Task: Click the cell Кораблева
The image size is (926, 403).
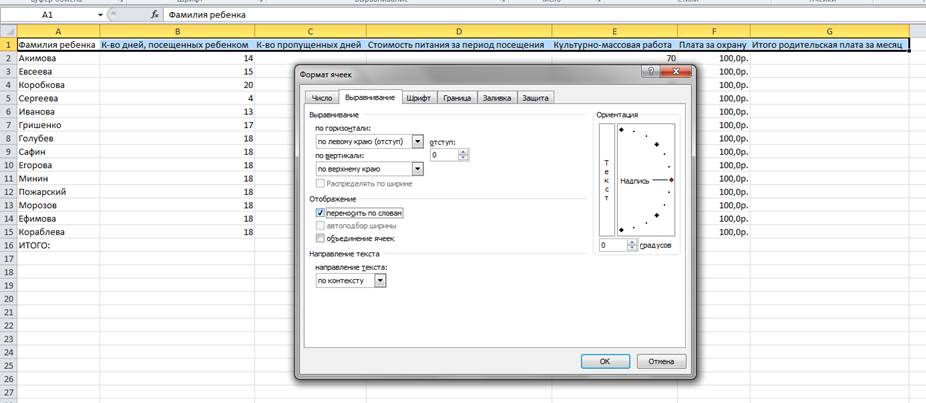Action: point(58,232)
